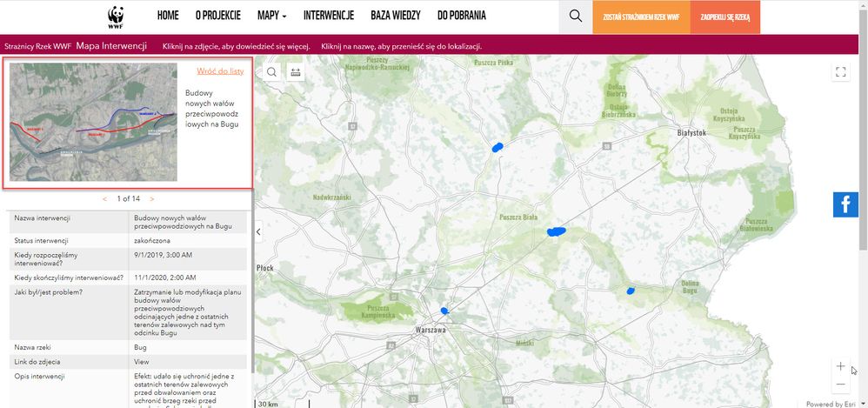Screen dimensions: 868x408
Task: Click the WWF panda logo
Action: (116, 17)
